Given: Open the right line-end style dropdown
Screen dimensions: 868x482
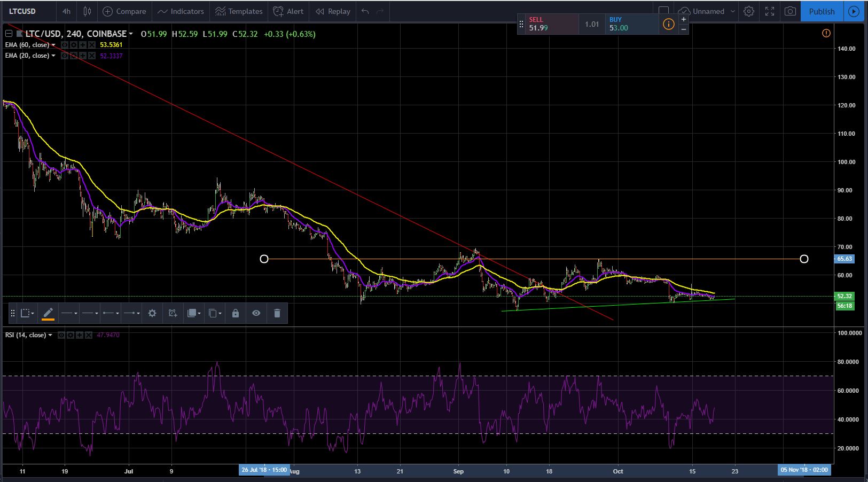Looking at the screenshot, I should [131, 313].
